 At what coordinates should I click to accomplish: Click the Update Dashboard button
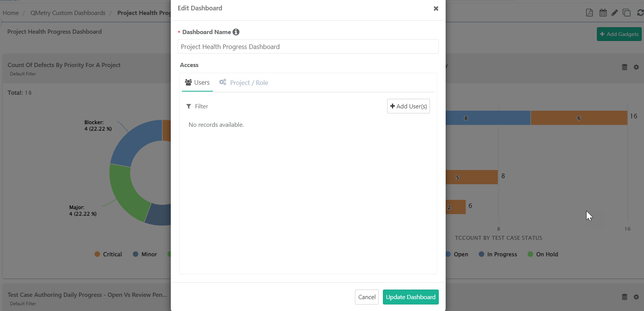pyautogui.click(x=410, y=297)
